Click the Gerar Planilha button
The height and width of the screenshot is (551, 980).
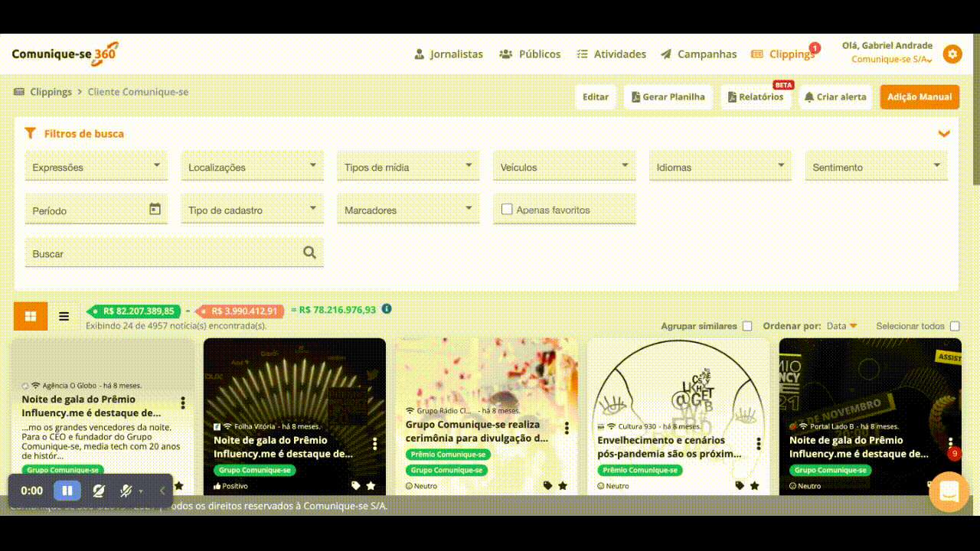point(669,97)
